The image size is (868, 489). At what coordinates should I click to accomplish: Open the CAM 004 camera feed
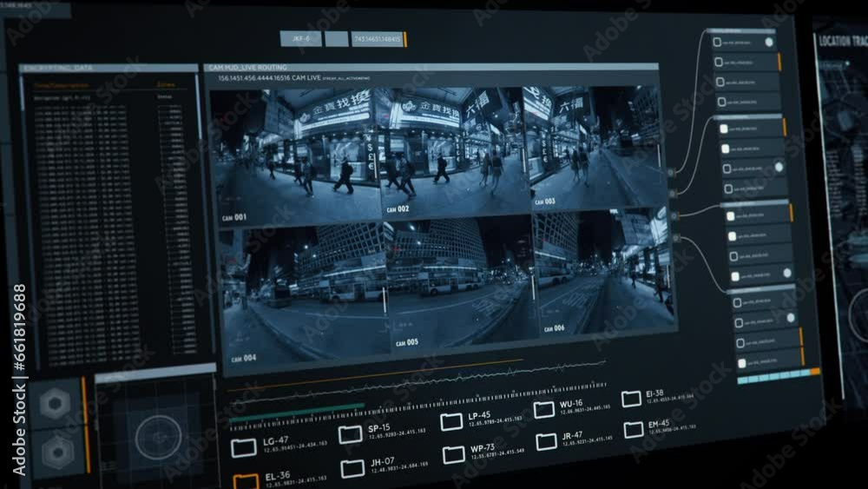pos(303,294)
